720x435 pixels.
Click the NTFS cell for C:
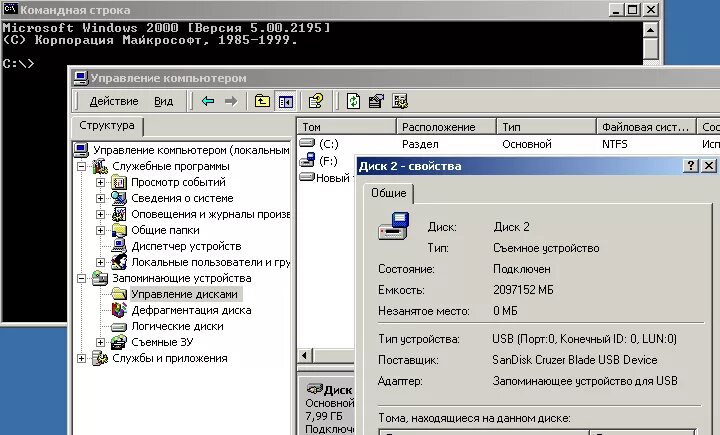[614, 144]
